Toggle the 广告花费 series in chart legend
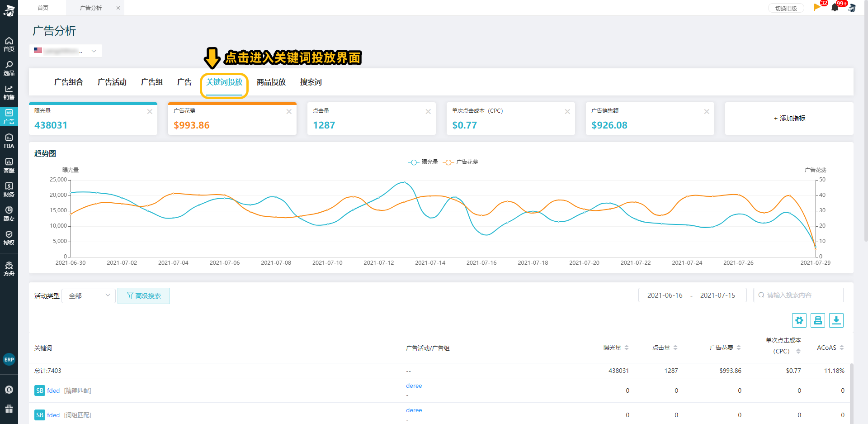 pyautogui.click(x=461, y=162)
